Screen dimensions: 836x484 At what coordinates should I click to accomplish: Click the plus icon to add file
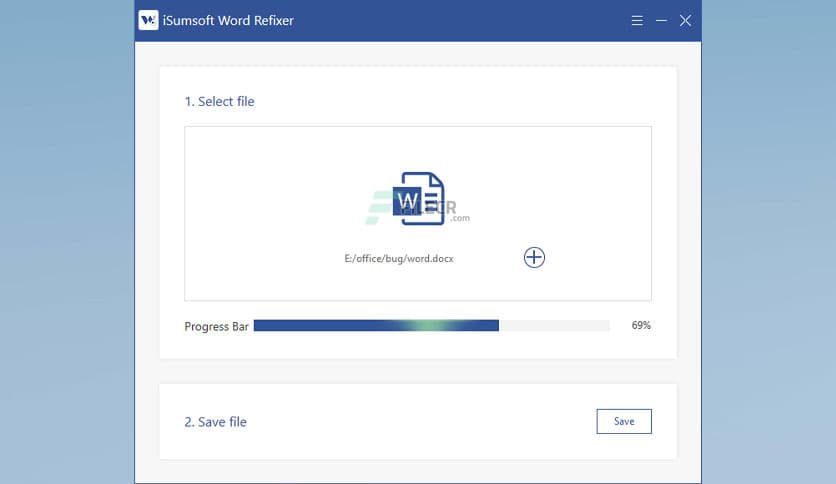pos(534,257)
